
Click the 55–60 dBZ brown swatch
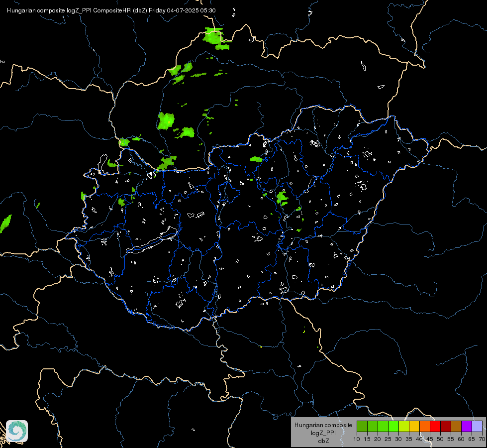click(456, 426)
